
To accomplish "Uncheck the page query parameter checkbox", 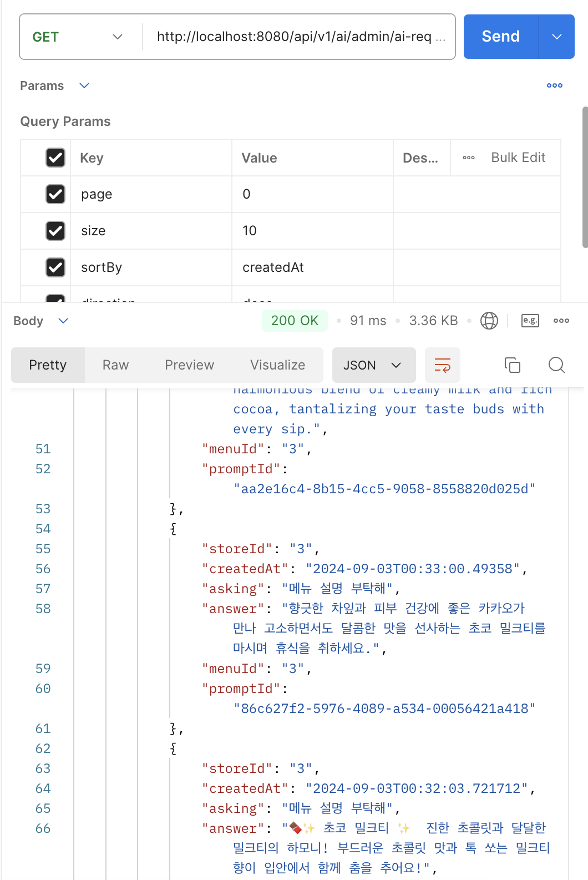I will point(55,194).
